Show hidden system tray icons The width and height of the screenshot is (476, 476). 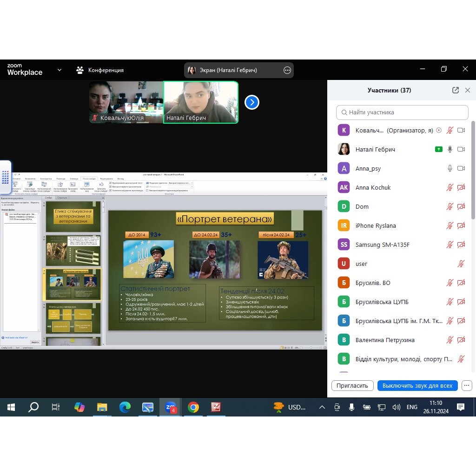click(x=322, y=407)
